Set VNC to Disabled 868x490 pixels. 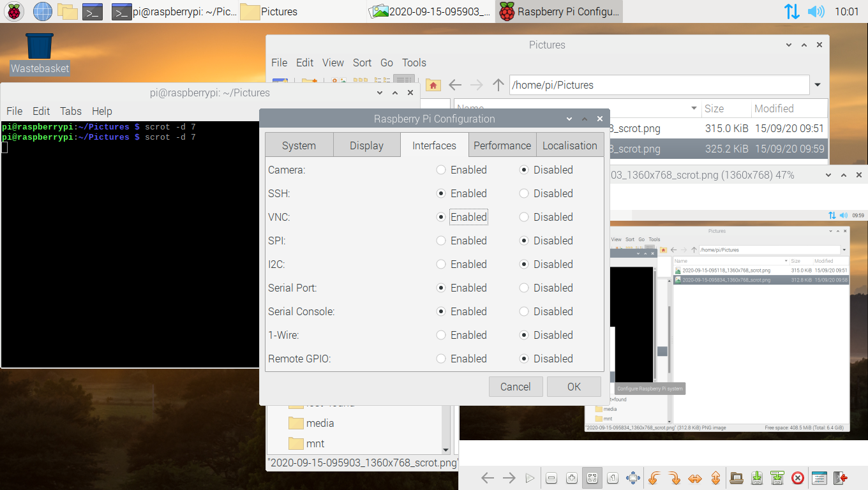pos(524,217)
